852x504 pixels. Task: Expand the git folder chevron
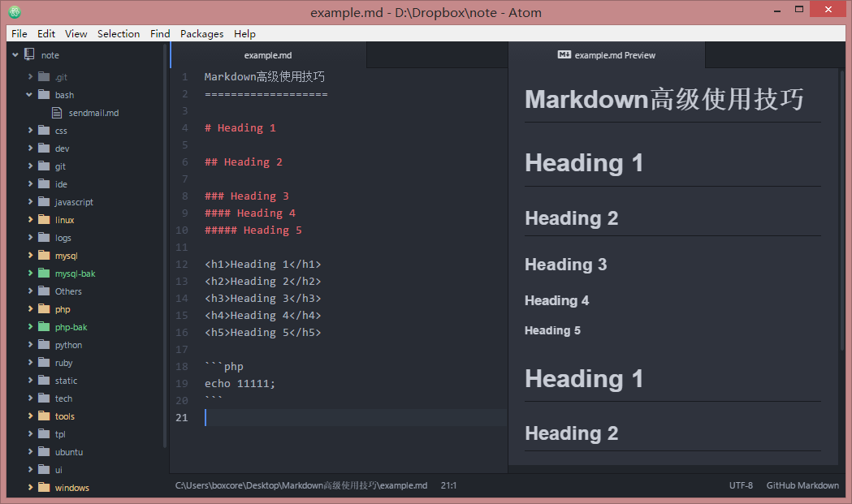(x=30, y=166)
